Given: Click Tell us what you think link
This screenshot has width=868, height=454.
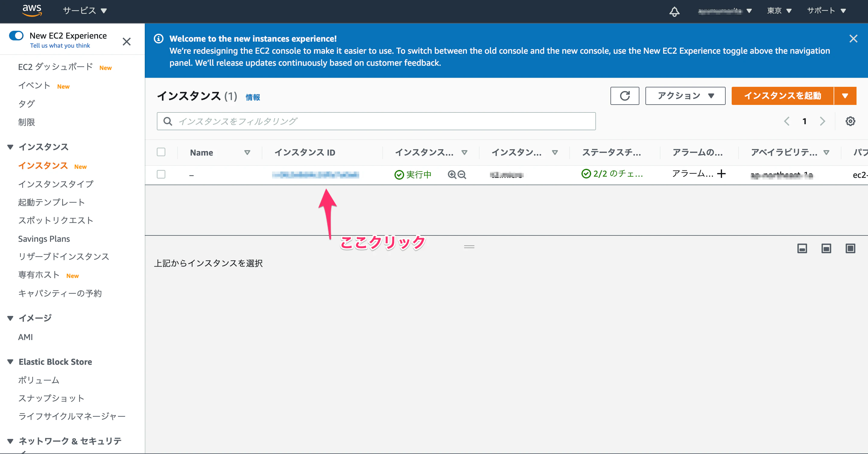Looking at the screenshot, I should (60, 46).
